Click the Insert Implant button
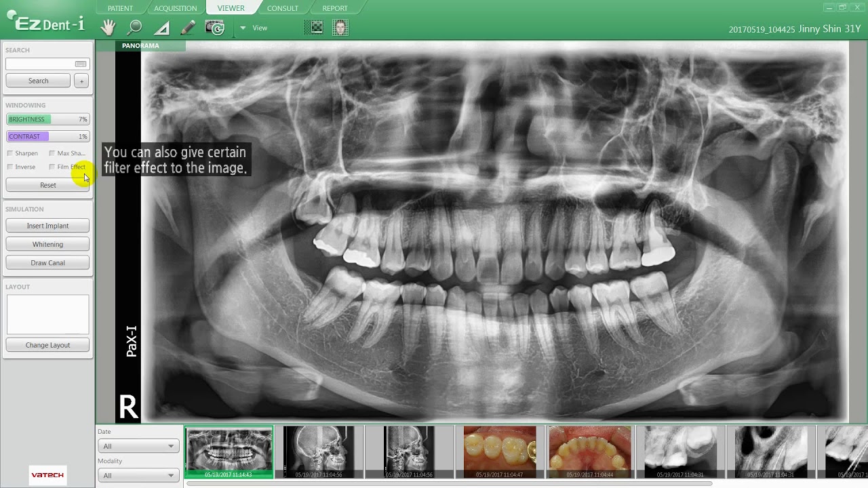This screenshot has height=488, width=868. tap(47, 226)
